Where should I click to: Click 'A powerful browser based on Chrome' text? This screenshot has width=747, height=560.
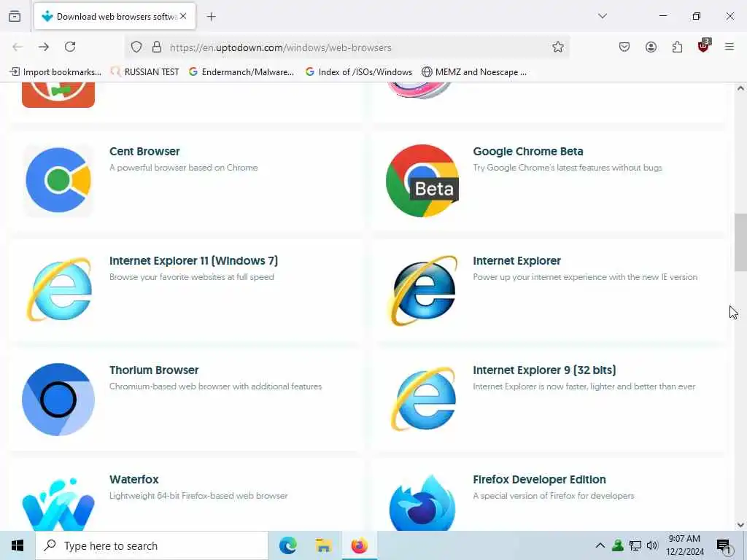coord(183,168)
